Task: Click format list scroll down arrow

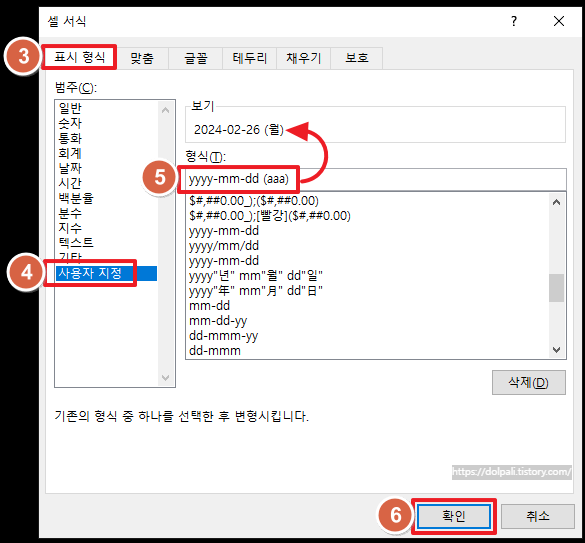Action: pos(556,350)
